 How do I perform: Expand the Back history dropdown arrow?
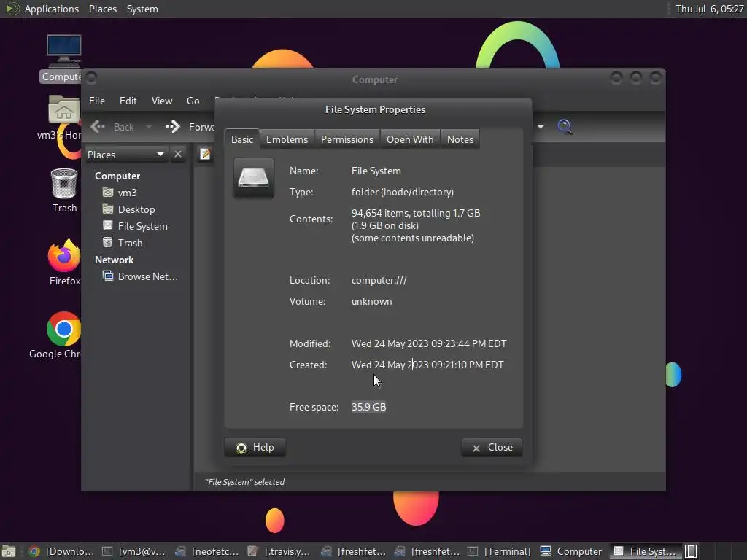coord(149,127)
